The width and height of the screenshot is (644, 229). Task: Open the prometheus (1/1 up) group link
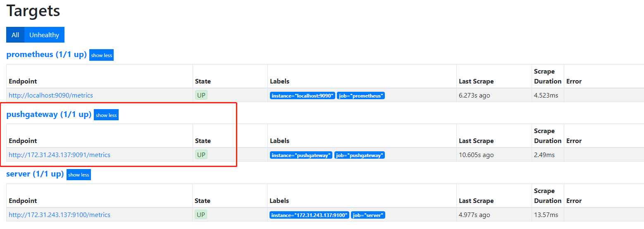tap(47, 55)
